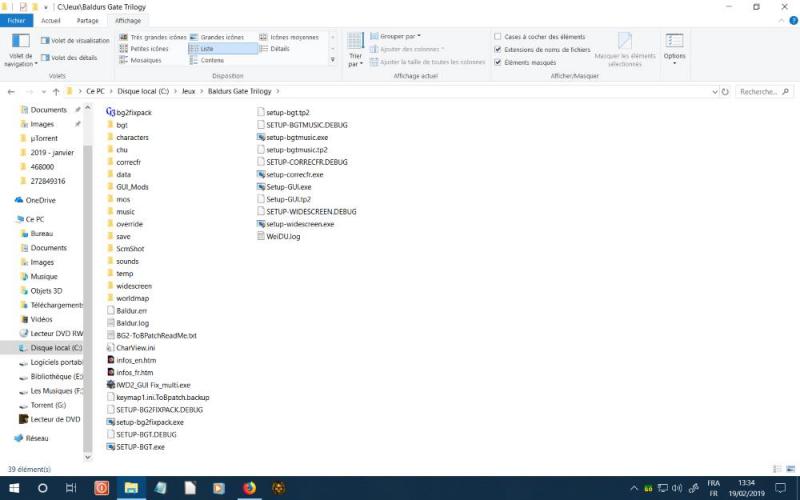Select Contenu layout
800x500 pixels.
pos(207,60)
